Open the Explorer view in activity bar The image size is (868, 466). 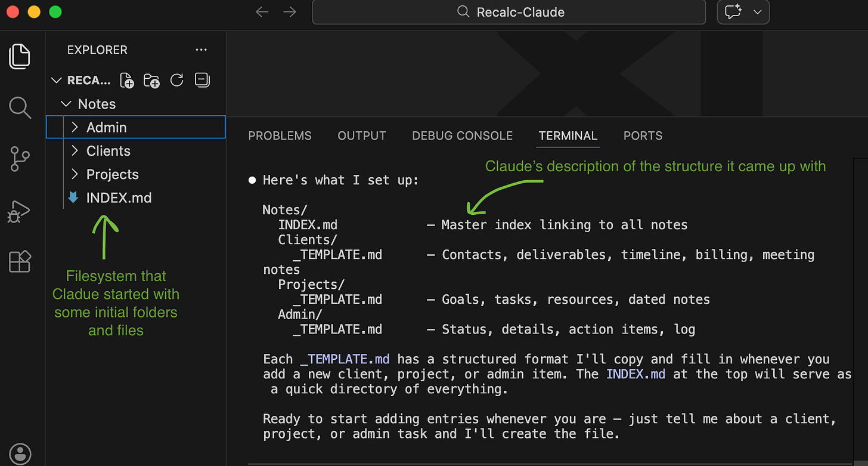(20, 55)
